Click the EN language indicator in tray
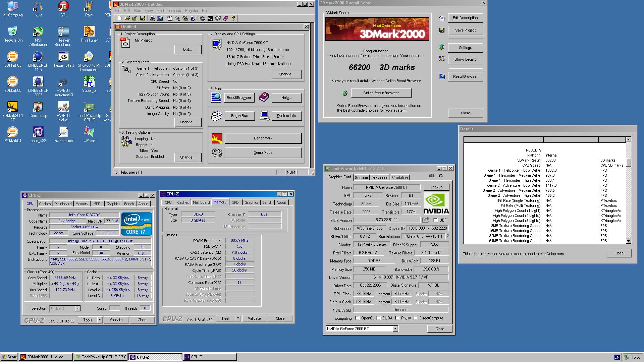The height and width of the screenshot is (362, 644). 617,357
